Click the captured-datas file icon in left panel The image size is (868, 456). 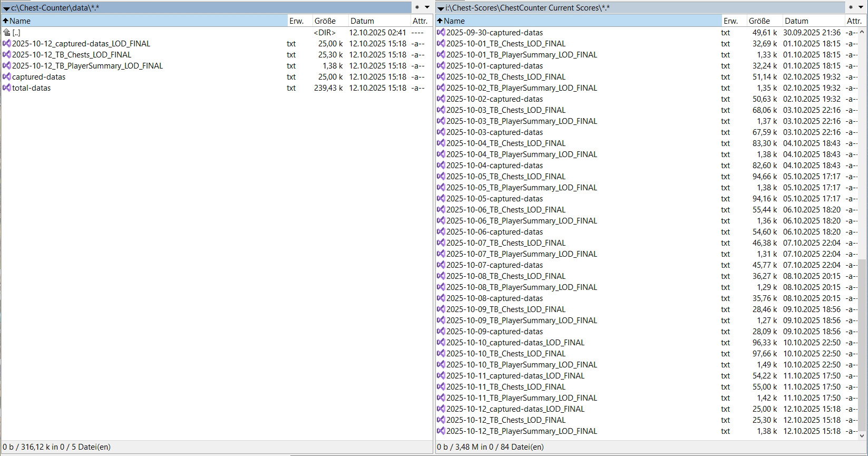click(x=7, y=77)
